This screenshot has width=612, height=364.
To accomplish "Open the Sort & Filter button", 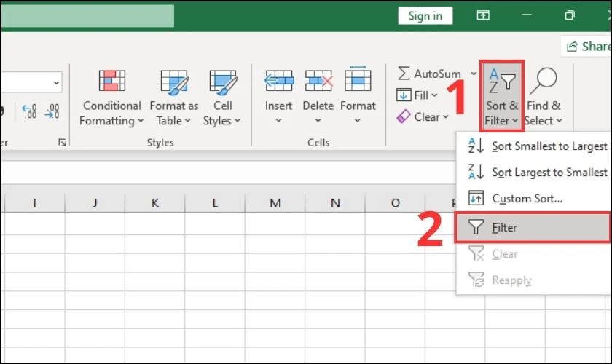I will 502,96.
